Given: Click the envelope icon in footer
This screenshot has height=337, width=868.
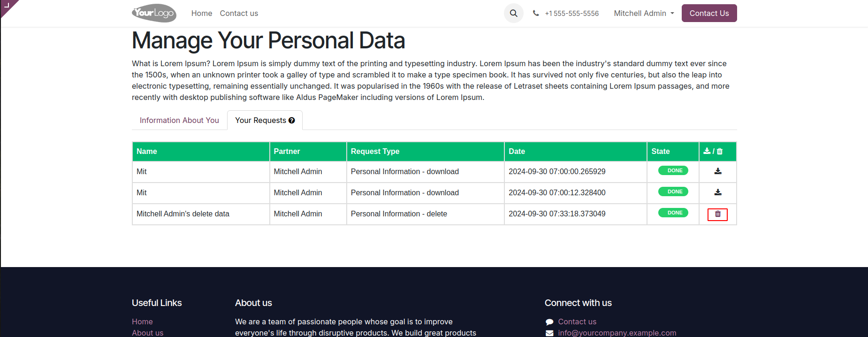Looking at the screenshot, I should tap(549, 333).
